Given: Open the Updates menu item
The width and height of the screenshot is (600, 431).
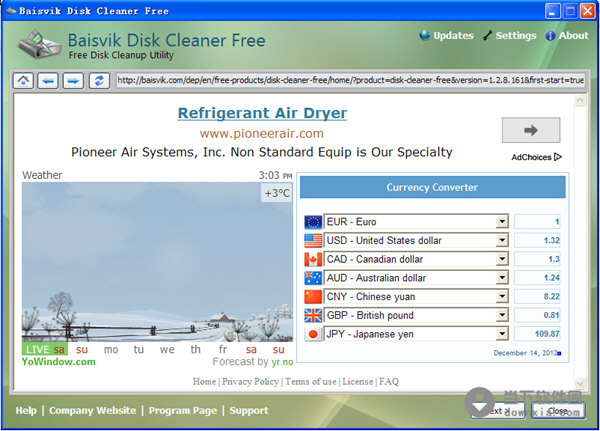Looking at the screenshot, I should [x=447, y=36].
